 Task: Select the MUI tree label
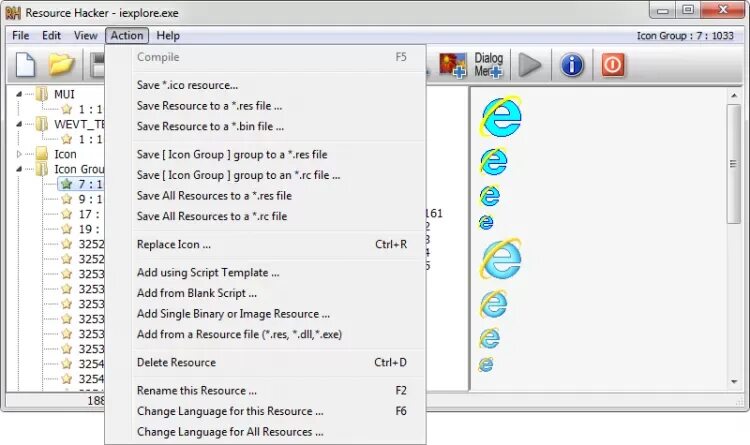(64, 94)
